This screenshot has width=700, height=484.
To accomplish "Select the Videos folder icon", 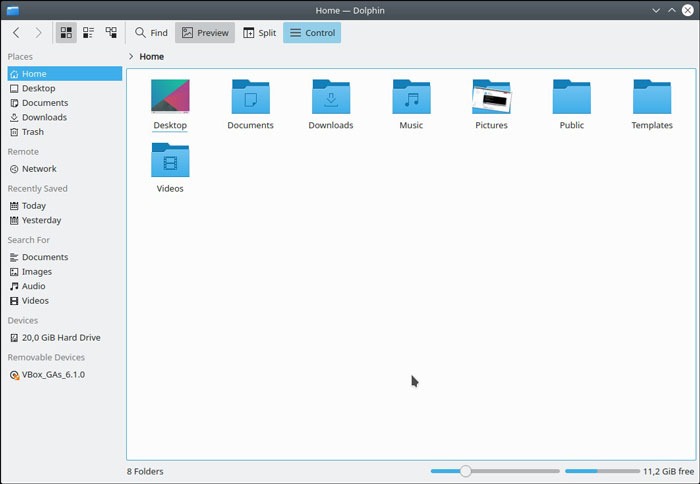I will click(170, 160).
